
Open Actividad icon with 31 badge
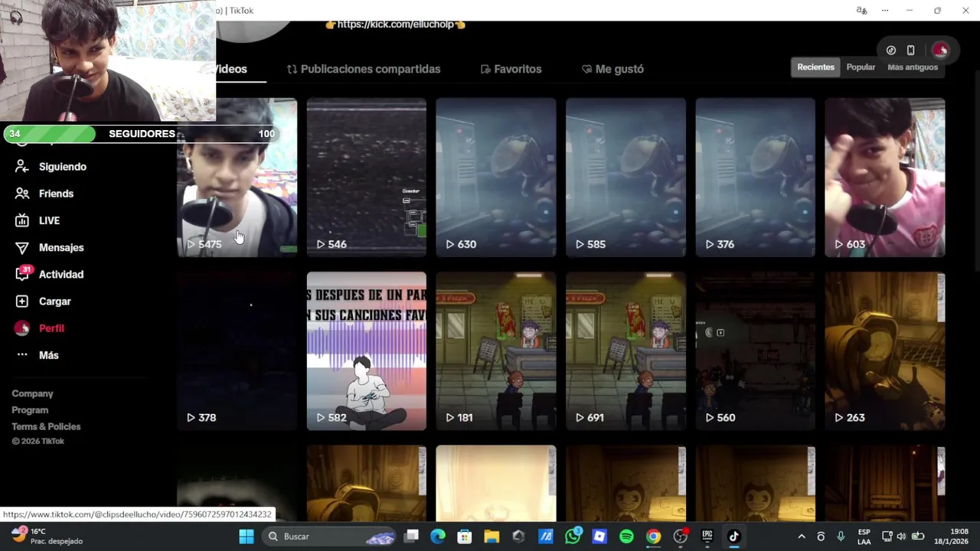pyautogui.click(x=23, y=274)
